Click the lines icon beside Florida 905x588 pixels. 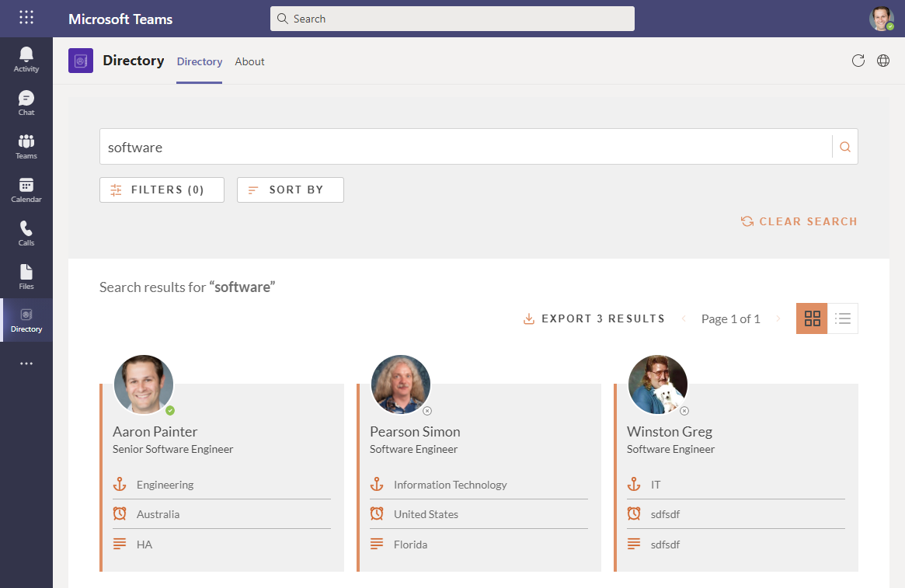coord(377,544)
